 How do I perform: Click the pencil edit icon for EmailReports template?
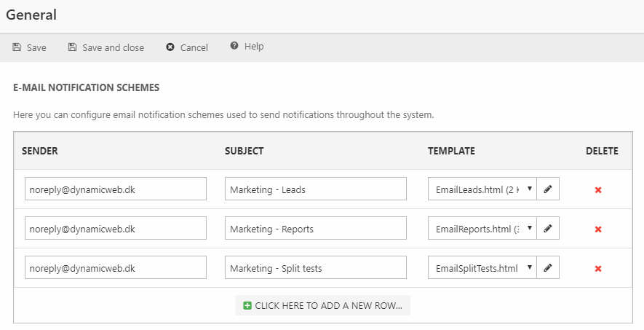point(548,229)
